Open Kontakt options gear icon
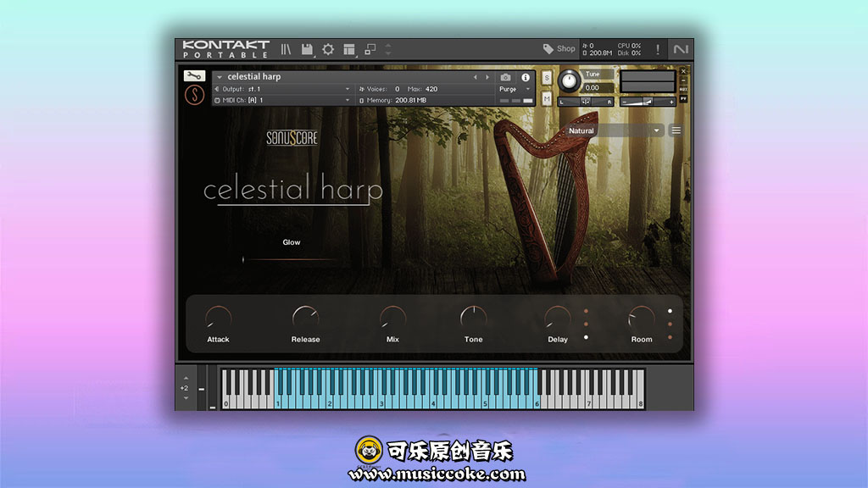The width and height of the screenshot is (868, 488). pyautogui.click(x=328, y=49)
